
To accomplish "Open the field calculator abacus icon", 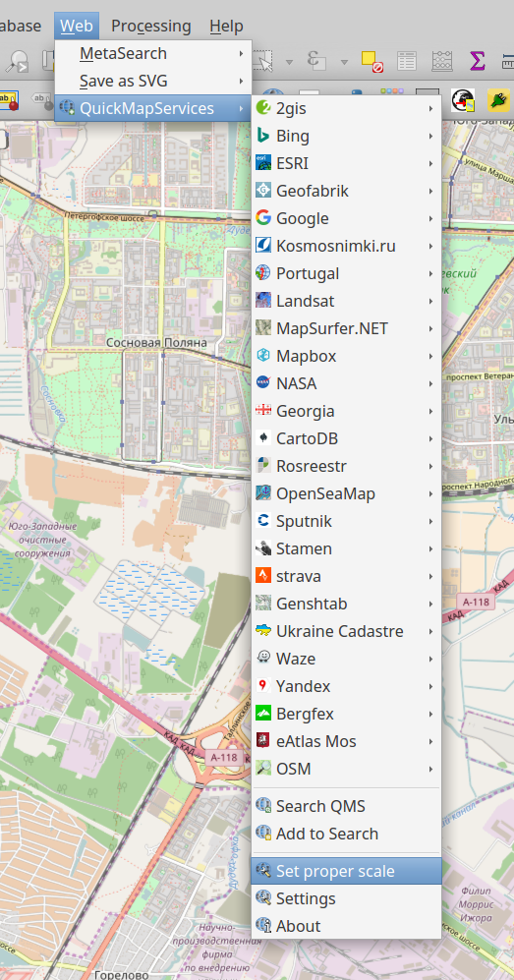I will point(442,61).
